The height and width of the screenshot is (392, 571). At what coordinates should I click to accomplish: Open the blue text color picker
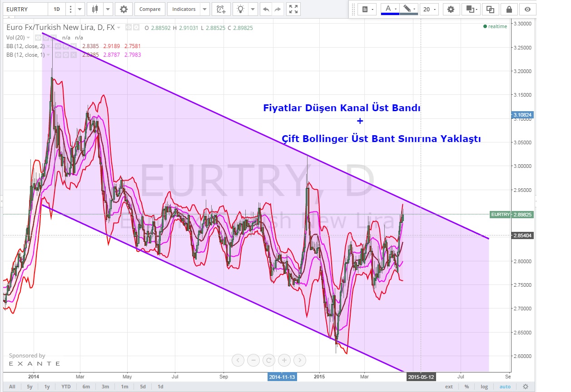[390, 9]
